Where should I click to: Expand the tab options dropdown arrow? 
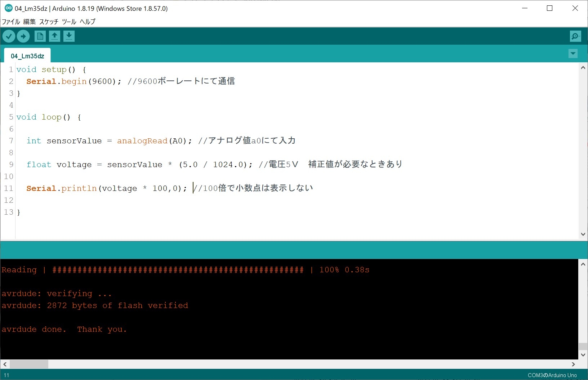click(573, 54)
